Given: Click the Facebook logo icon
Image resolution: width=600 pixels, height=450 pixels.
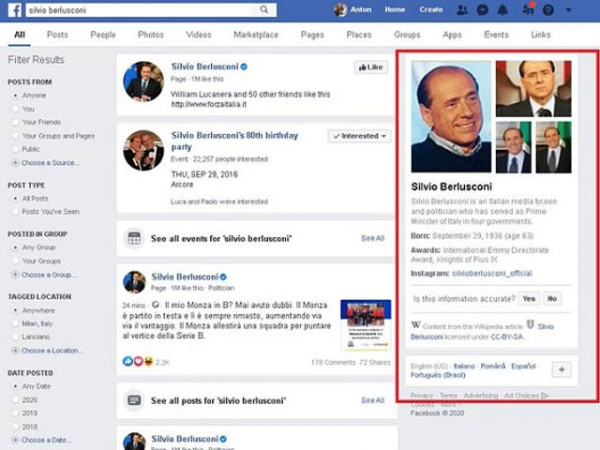Looking at the screenshot, I should [x=14, y=10].
